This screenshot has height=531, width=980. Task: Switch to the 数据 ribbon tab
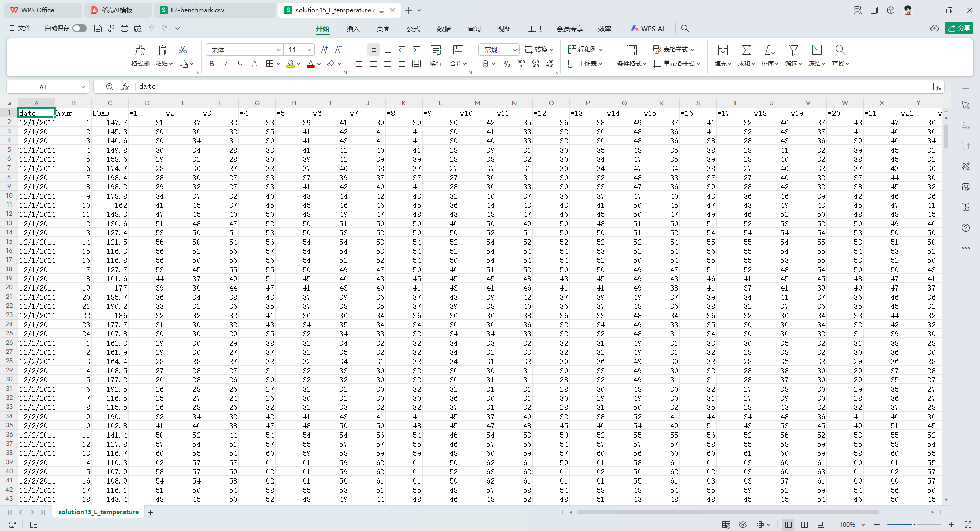click(x=444, y=29)
